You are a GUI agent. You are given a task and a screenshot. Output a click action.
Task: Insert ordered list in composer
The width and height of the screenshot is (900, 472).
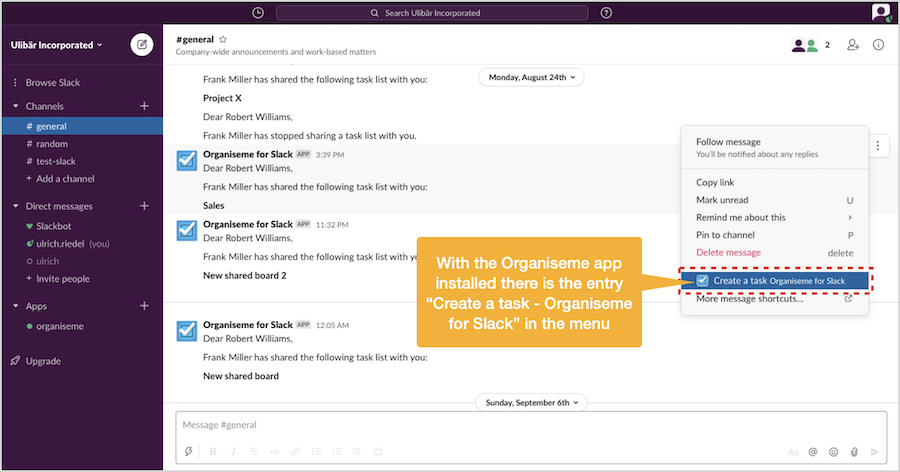316,451
